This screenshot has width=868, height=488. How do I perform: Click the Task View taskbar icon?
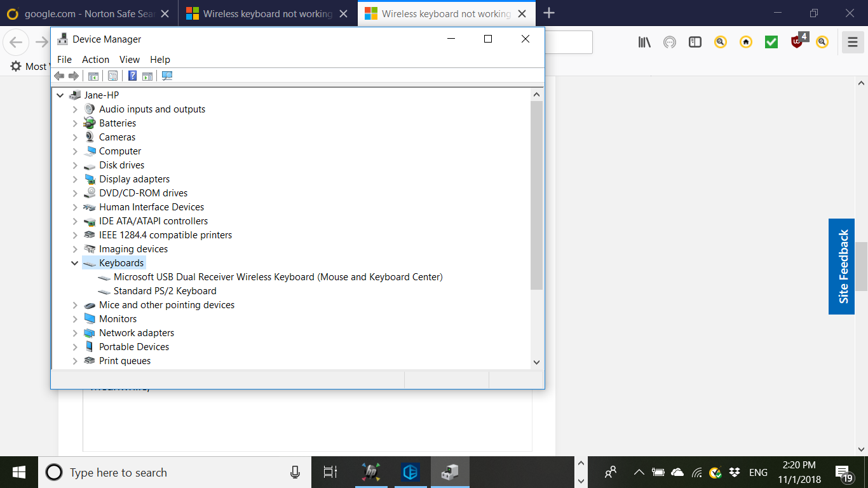[x=330, y=472]
